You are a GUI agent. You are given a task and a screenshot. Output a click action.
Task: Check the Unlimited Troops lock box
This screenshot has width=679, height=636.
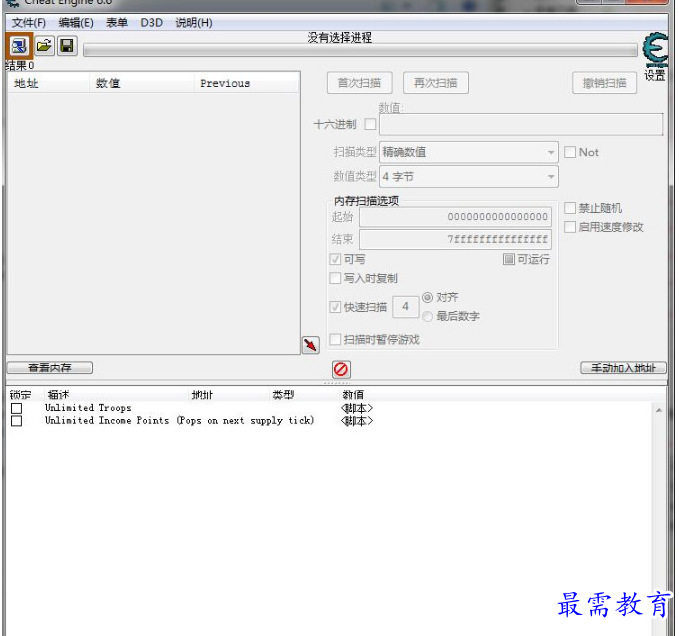pos(16,408)
